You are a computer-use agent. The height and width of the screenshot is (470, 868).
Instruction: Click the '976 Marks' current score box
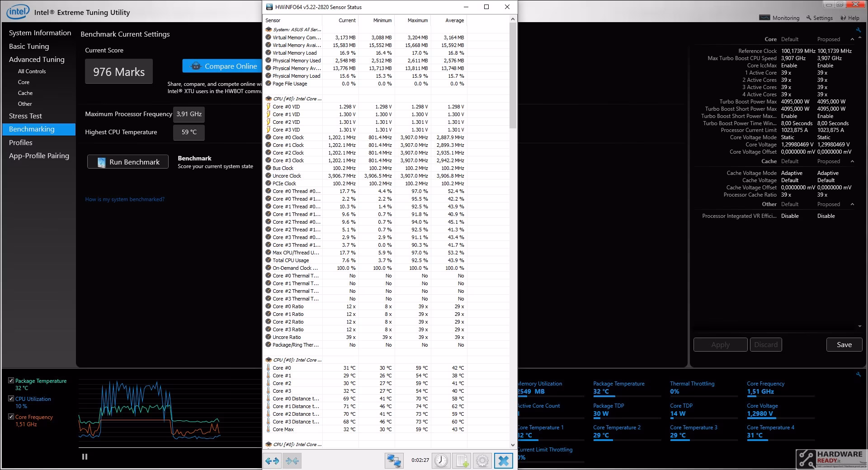(x=119, y=71)
